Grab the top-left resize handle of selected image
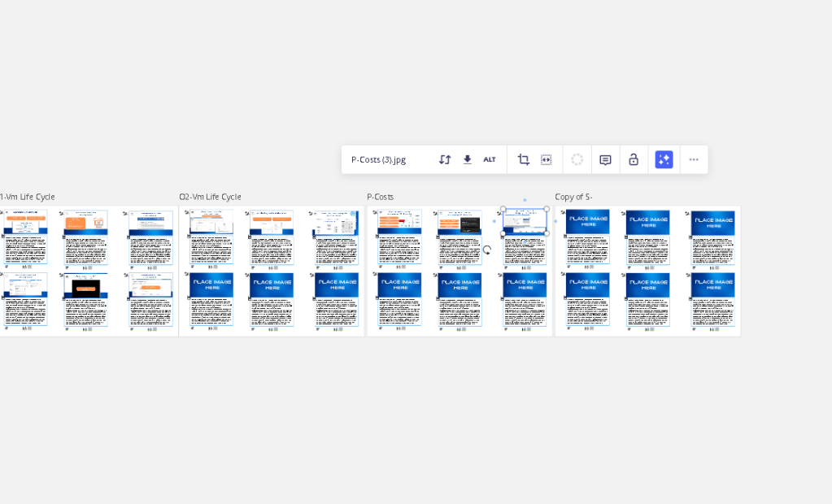The height and width of the screenshot is (504, 832). (503, 209)
